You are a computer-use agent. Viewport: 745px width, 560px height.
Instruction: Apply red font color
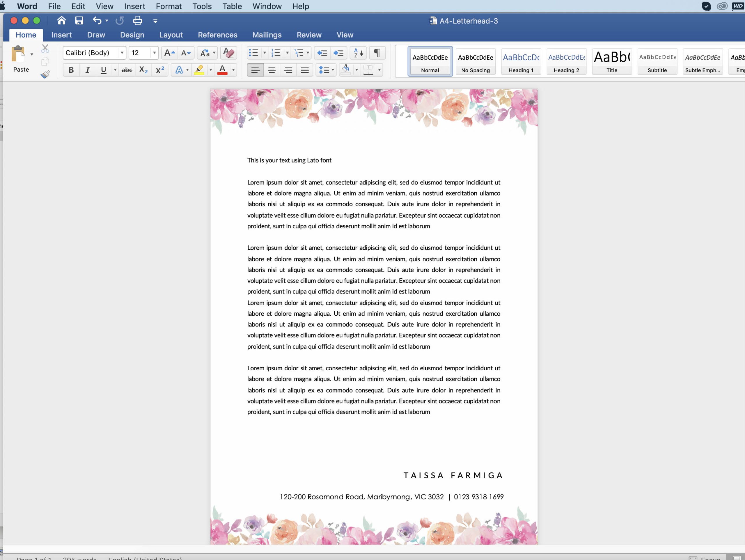point(222,70)
